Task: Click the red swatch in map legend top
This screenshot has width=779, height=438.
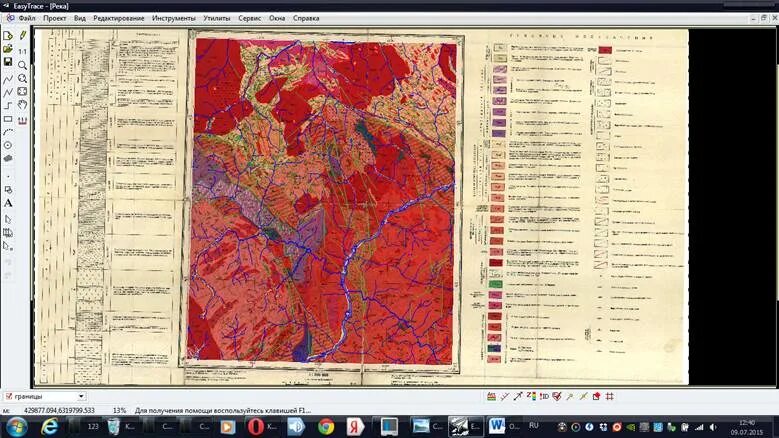Action: (605, 50)
